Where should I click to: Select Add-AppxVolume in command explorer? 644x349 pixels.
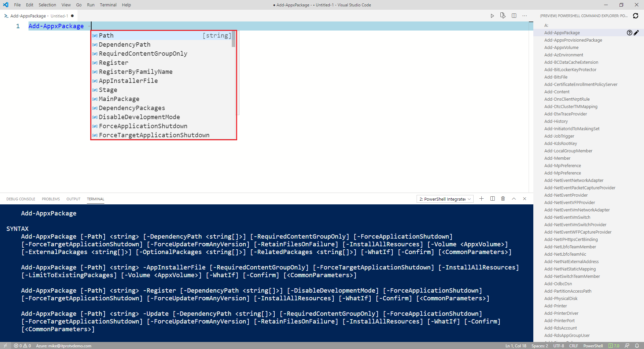pos(561,48)
